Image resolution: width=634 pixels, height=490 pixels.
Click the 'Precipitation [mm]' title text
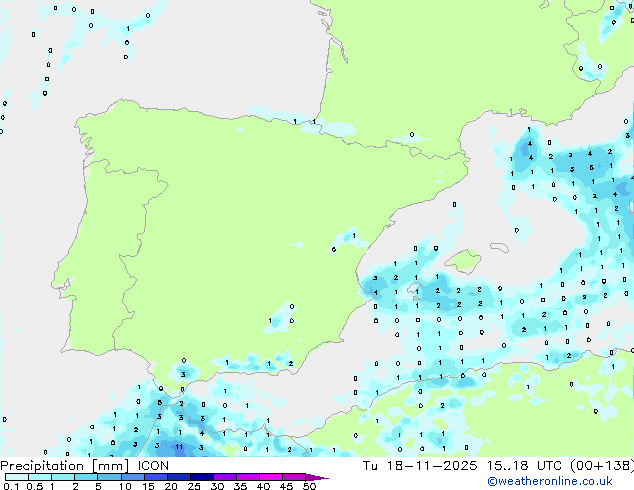click(x=65, y=466)
